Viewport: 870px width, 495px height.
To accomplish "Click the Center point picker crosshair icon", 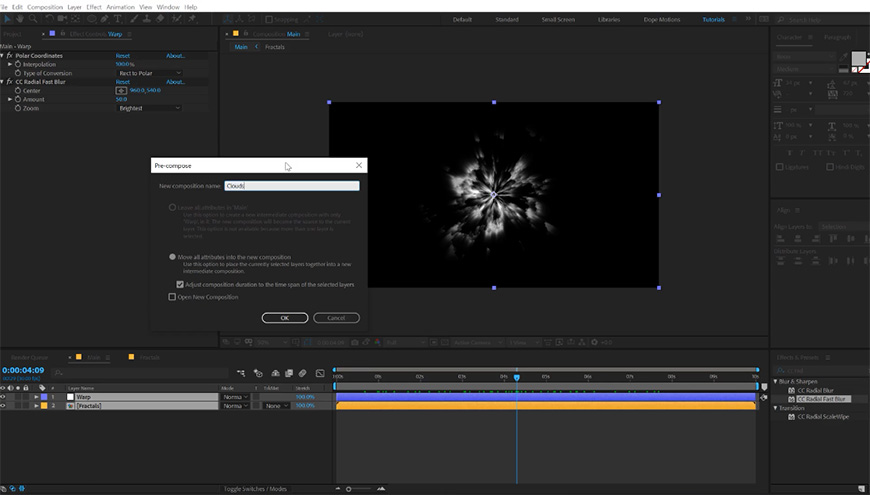I will tap(121, 90).
